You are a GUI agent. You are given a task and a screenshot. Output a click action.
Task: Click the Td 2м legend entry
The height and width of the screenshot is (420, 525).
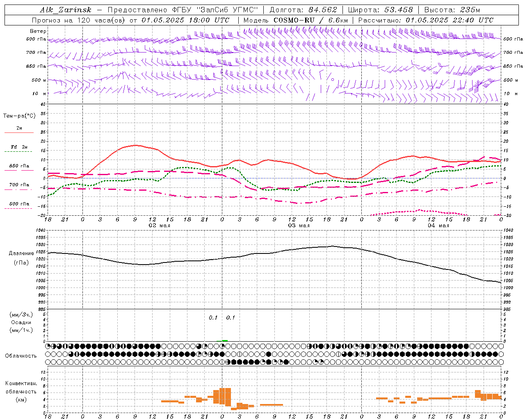pyautogui.click(x=19, y=147)
